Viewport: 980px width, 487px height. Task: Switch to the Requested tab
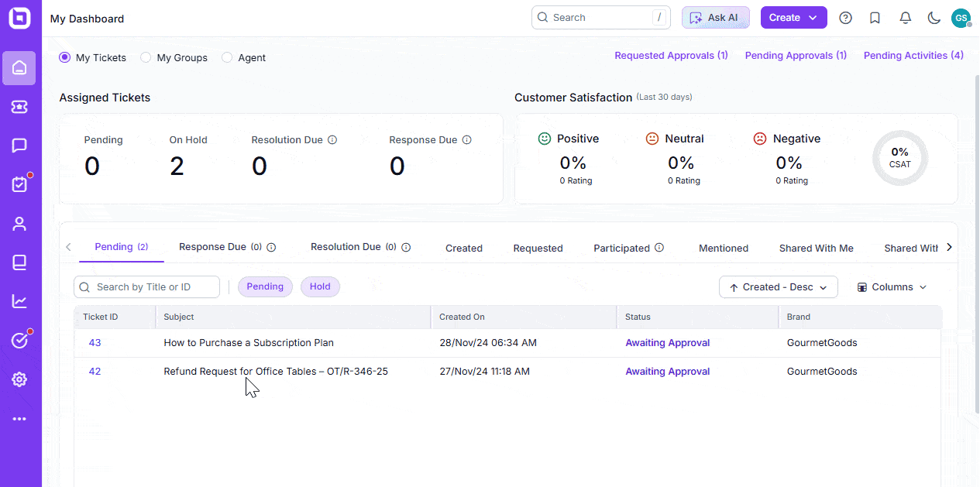[538, 249]
